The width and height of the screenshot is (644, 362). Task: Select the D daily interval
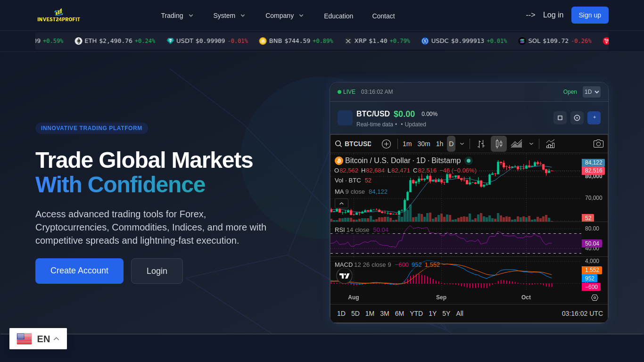451,144
